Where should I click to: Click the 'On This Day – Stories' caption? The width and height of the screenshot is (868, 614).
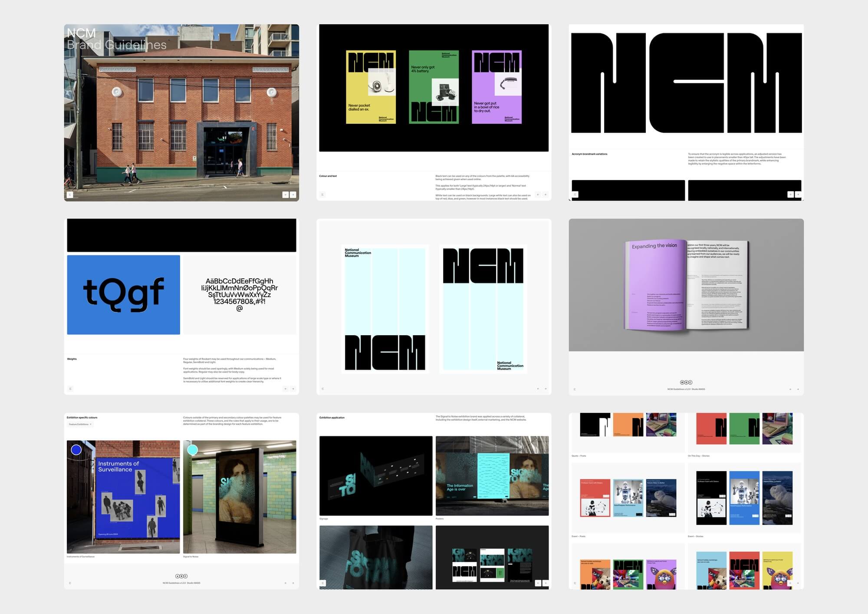click(698, 456)
